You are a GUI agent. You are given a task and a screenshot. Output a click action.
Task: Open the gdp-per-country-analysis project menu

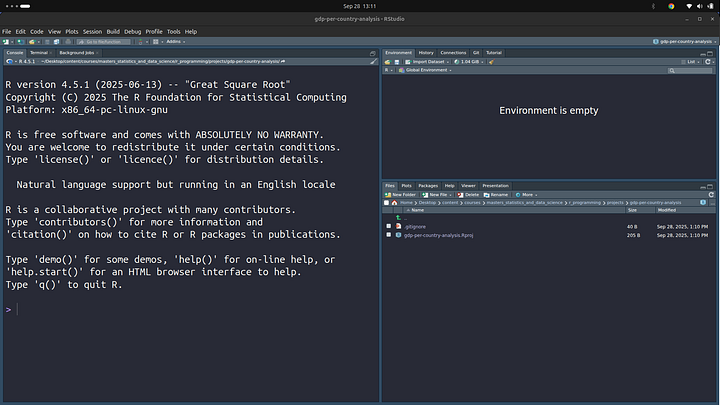(685, 42)
